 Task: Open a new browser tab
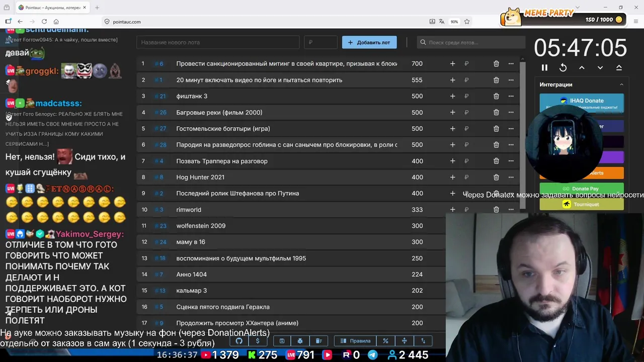click(x=97, y=8)
